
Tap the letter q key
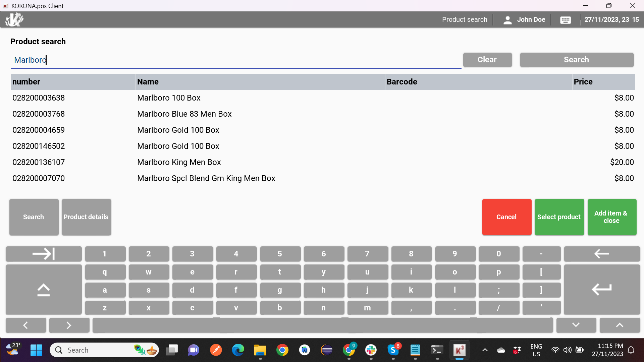tap(105, 272)
